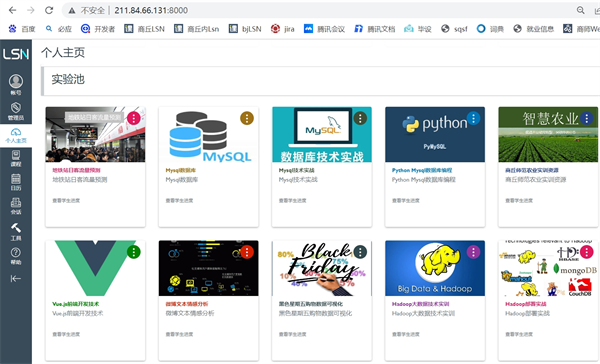Click the subway station crowd thumbnail
This screenshot has height=364, width=600.
point(95,134)
